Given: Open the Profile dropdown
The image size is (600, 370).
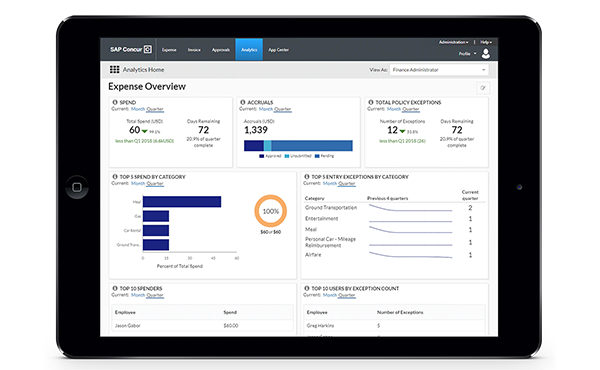Looking at the screenshot, I should [468, 54].
